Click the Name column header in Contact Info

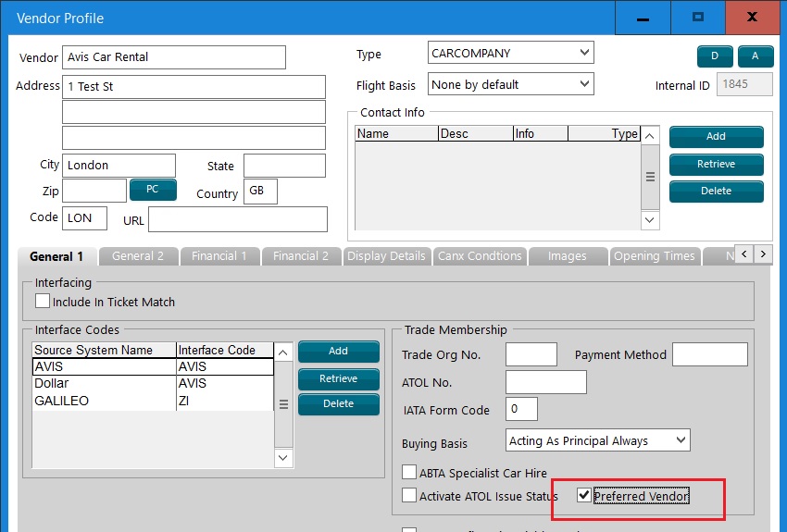coord(396,134)
